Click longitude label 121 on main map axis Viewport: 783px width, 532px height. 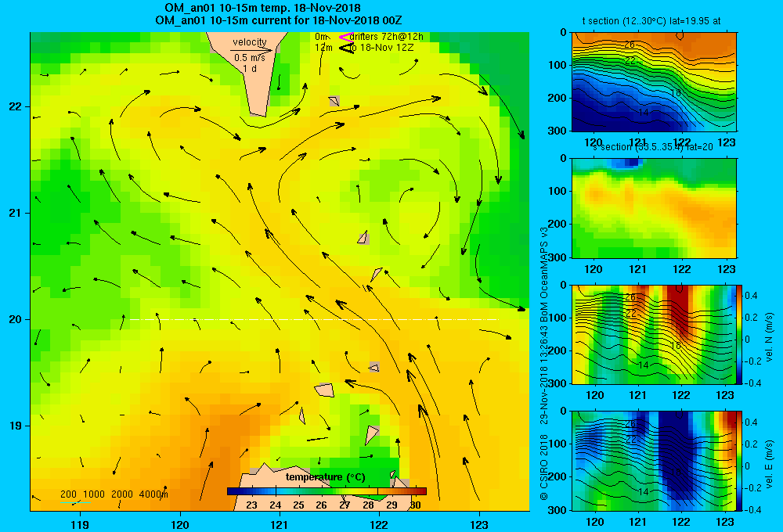coord(280,525)
